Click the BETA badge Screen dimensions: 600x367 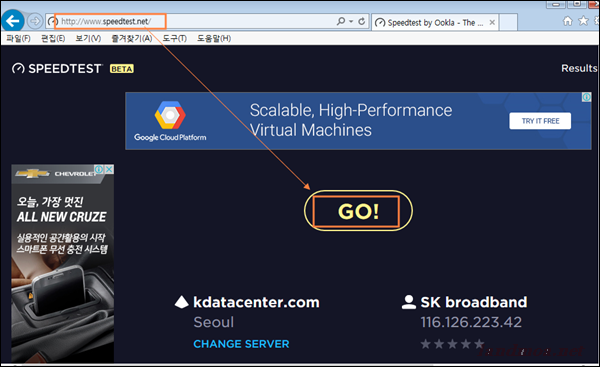(122, 69)
